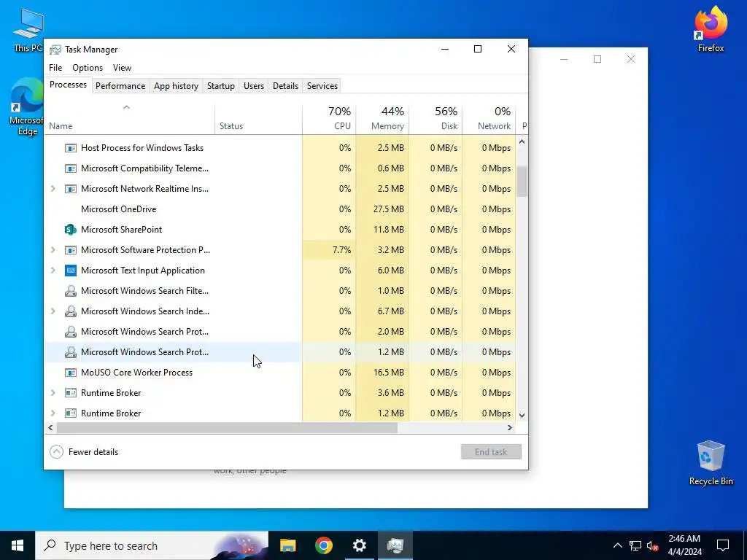747x560 pixels.
Task: Click the Host Process for Windows Tasks icon
Action: click(71, 148)
